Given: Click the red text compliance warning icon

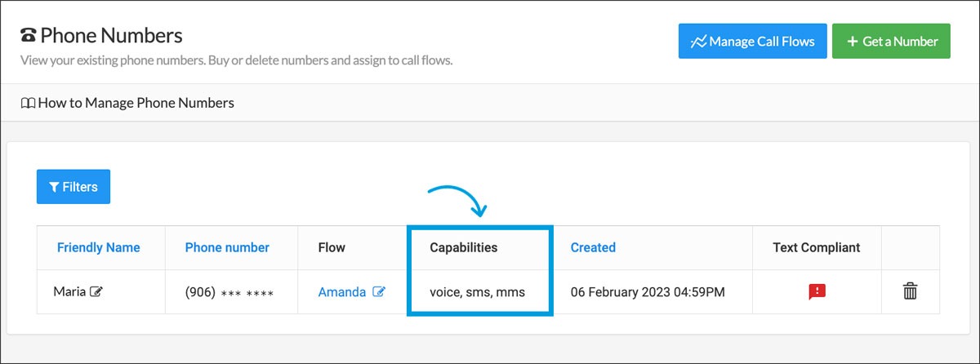Looking at the screenshot, I should tap(817, 291).
